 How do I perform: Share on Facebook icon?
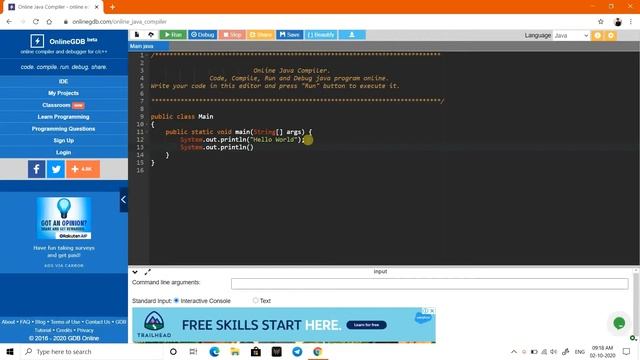click(36, 169)
